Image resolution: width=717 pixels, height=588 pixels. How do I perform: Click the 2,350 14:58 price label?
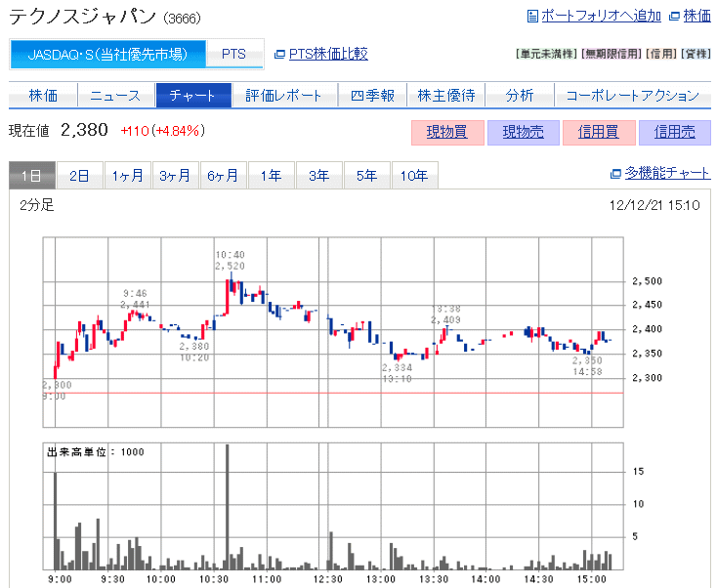[587, 366]
